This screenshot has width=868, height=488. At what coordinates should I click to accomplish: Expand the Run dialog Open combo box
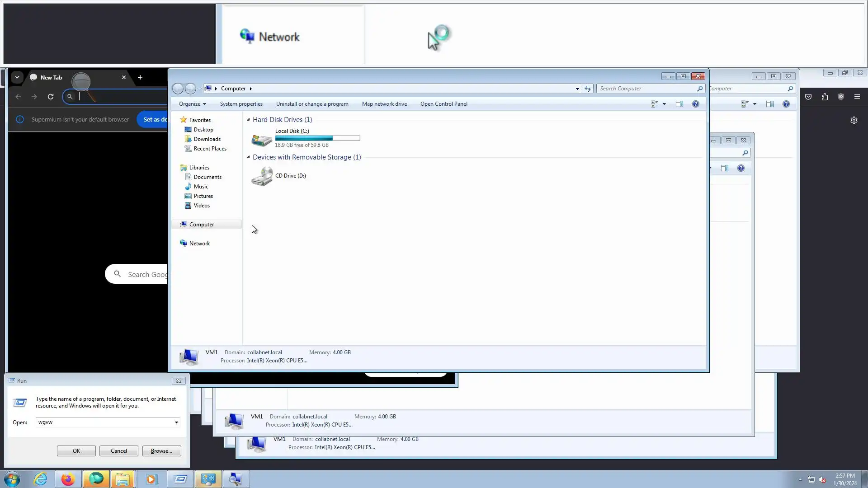coord(176,422)
